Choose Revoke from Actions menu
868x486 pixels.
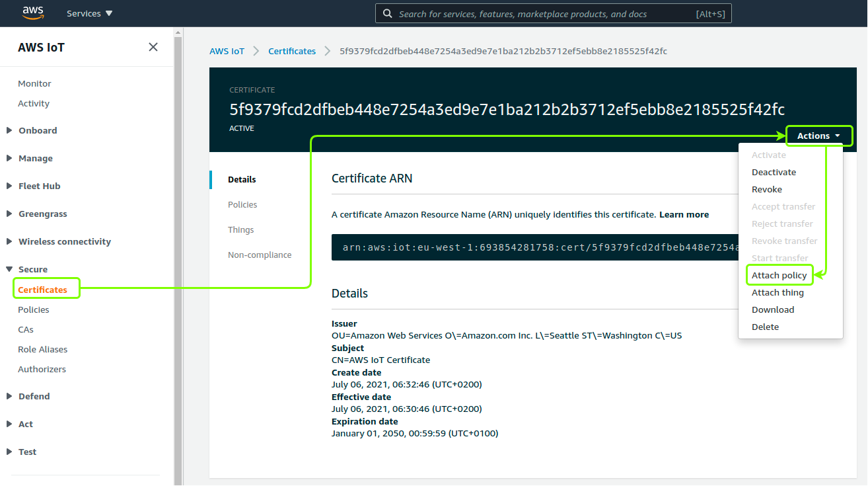[767, 189]
